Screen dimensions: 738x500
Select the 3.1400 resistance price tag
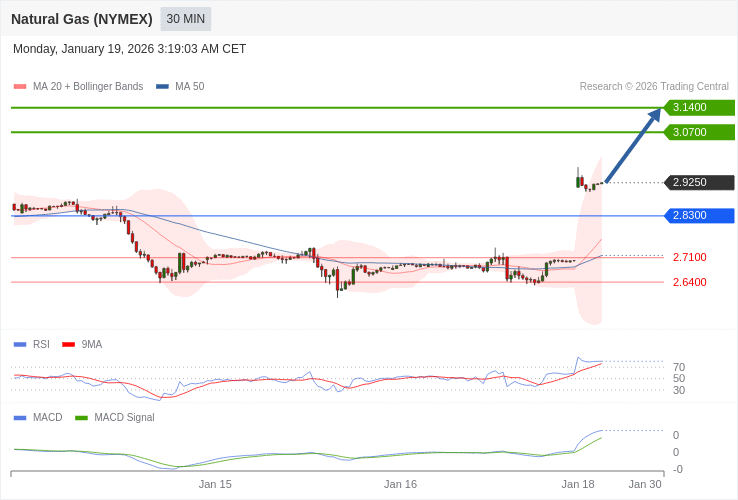[699, 108]
